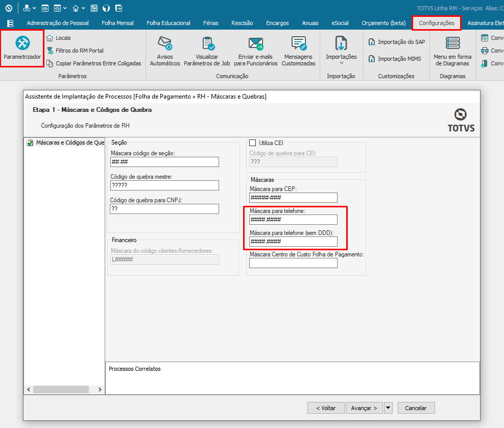Switch to the Folha Educacional tab
The height and width of the screenshot is (428, 504).
coord(169,23)
